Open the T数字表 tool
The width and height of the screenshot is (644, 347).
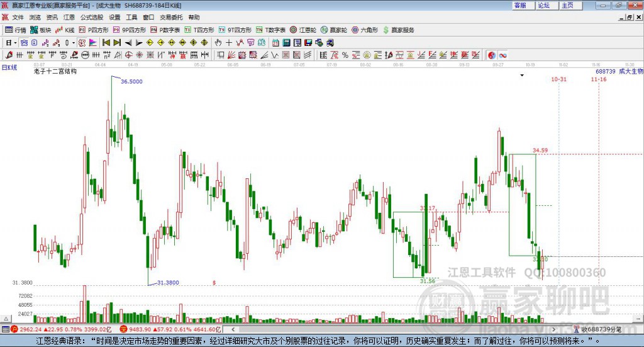[270, 30]
